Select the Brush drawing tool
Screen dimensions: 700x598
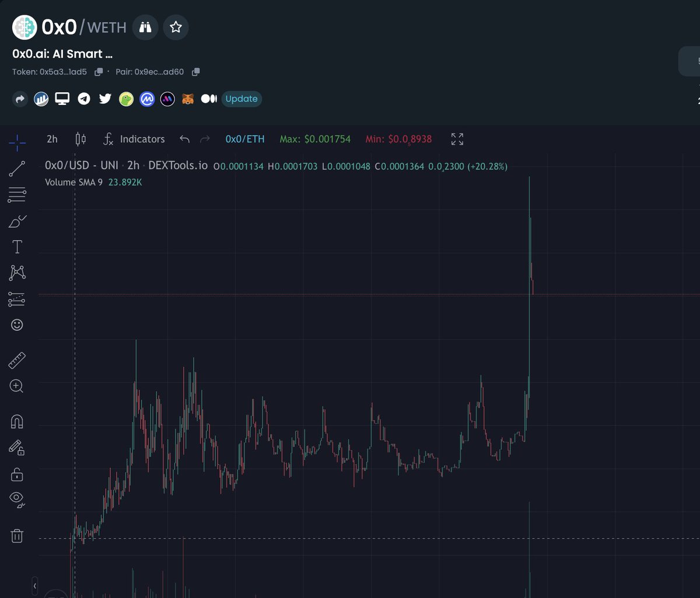(x=17, y=220)
